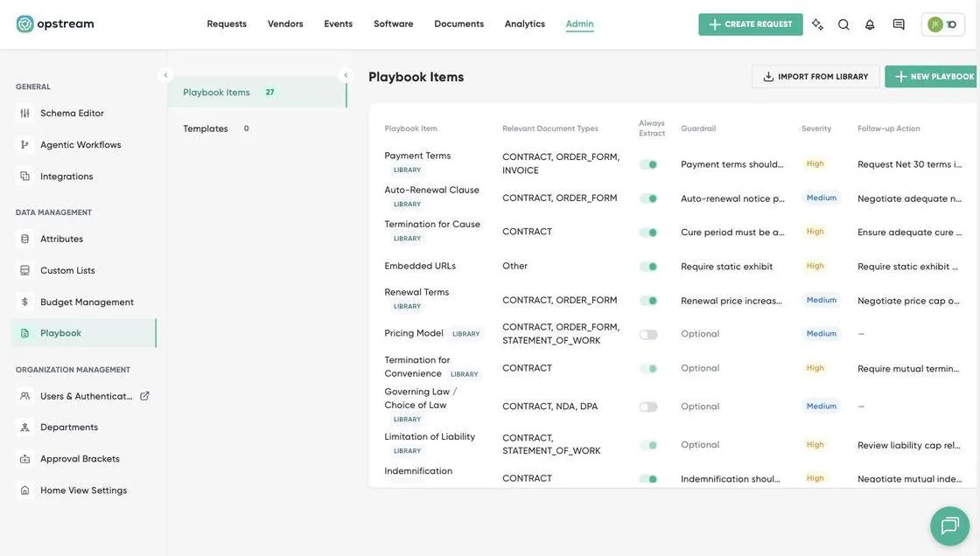
Task: Click 'Request Net 30 terms' follow-up action
Action: pos(909,164)
